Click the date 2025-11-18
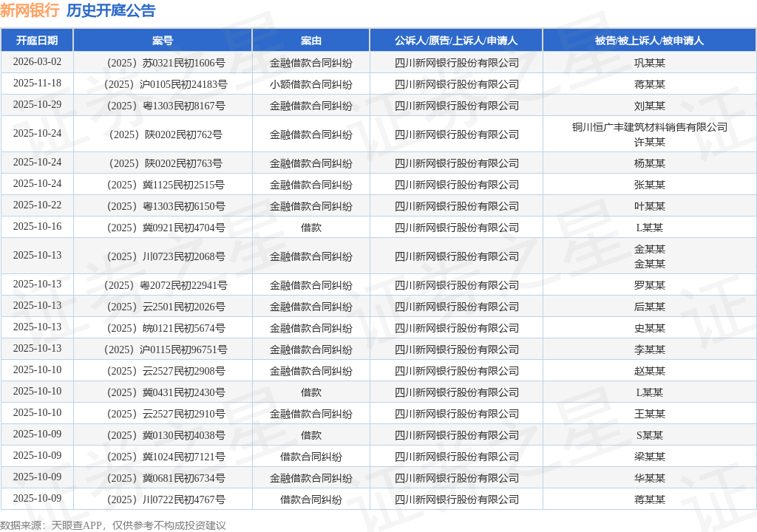This screenshot has width=757, height=532. point(37,83)
